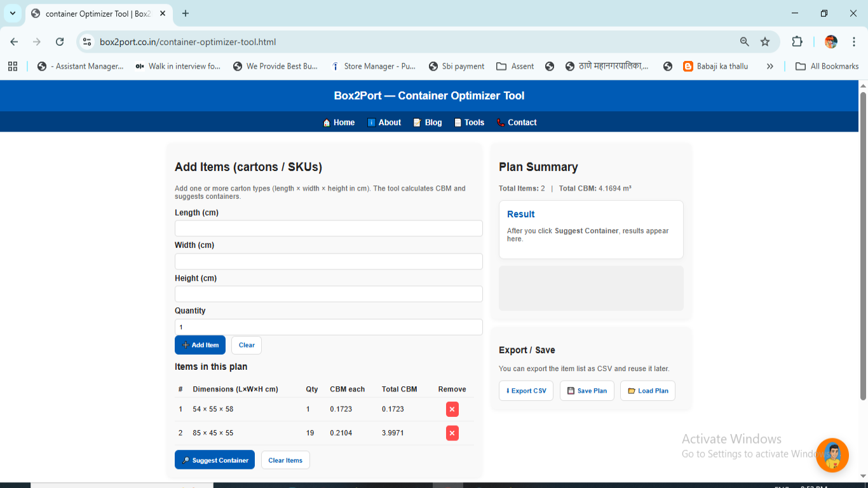Show more bookmarks chevron
The height and width of the screenshot is (488, 868).
click(770, 66)
